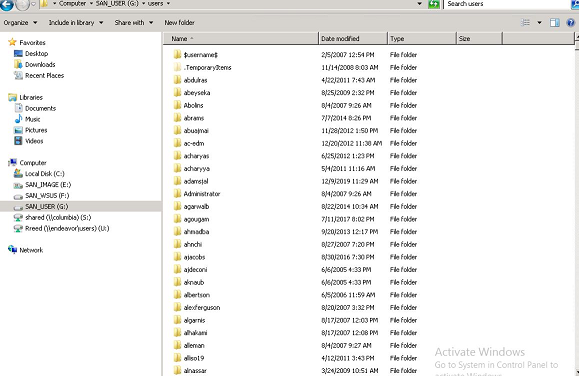Select the alexferguson folder
Viewport: 579px width, 376px height.
202,307
